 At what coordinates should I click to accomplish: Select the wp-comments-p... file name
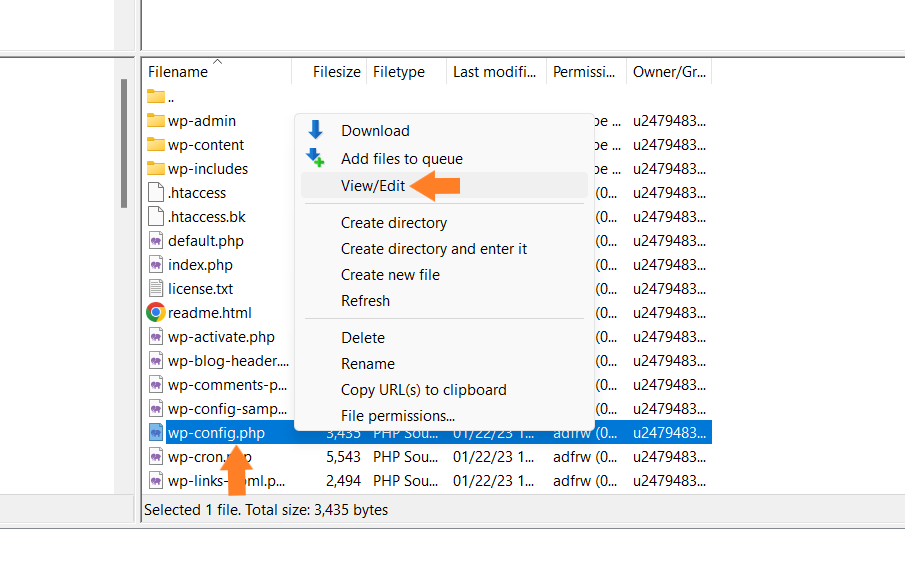click(x=227, y=385)
